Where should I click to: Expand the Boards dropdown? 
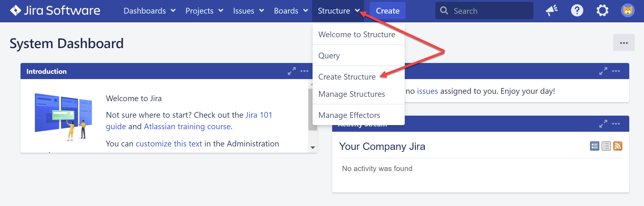(290, 11)
